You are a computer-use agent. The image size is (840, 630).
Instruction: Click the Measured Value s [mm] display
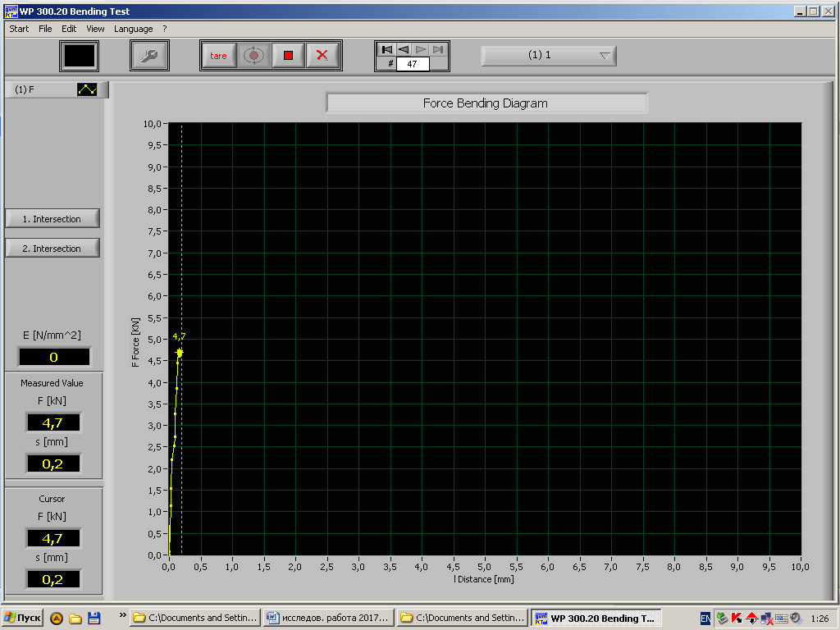tap(53, 463)
